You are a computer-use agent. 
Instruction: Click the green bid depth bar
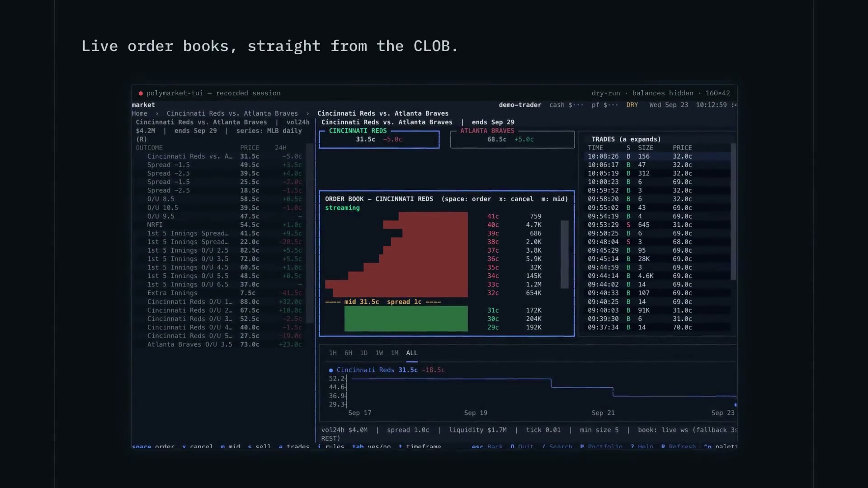pos(406,319)
